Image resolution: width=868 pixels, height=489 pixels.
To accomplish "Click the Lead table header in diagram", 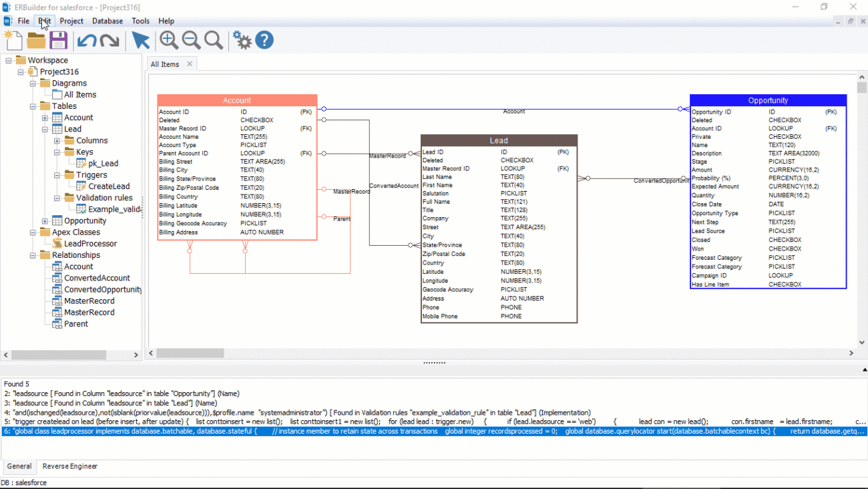I will tap(499, 140).
